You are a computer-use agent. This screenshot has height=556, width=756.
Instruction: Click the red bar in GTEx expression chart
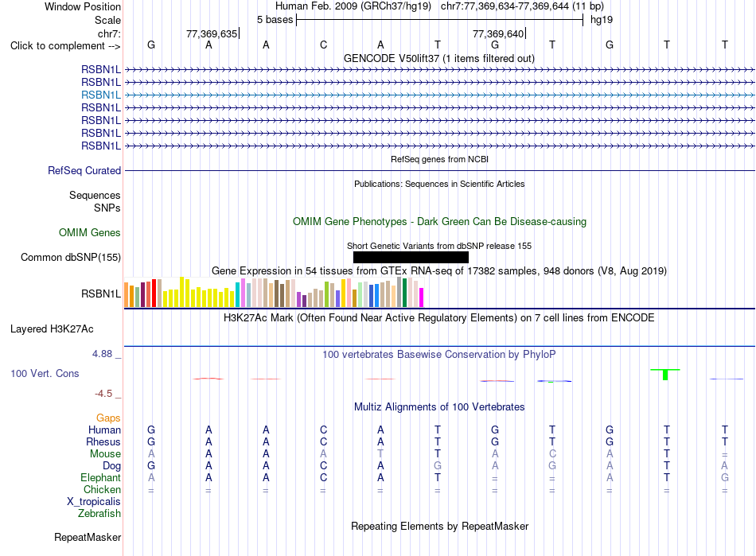[154, 293]
